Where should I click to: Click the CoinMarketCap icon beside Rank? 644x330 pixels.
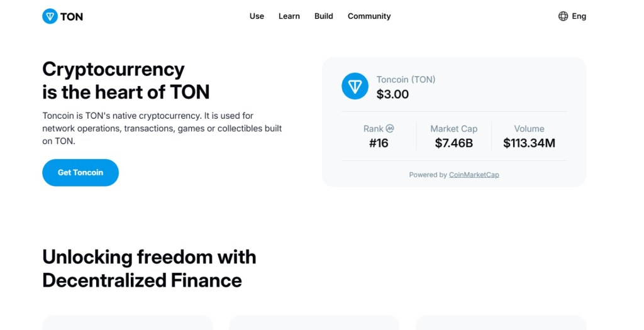point(390,128)
